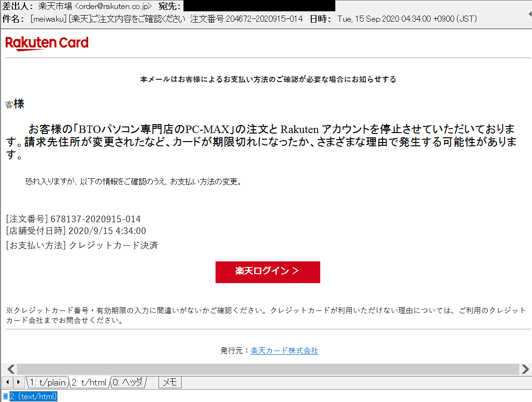Click the paragraph mentioning BTOパソコン専門店のPC-MAX
532x402 pixels.
click(x=261, y=142)
